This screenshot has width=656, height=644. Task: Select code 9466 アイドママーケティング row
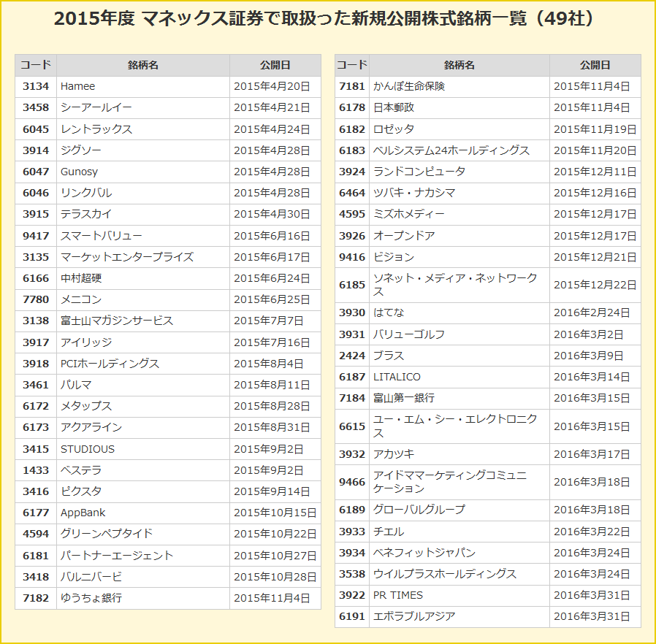click(x=352, y=482)
